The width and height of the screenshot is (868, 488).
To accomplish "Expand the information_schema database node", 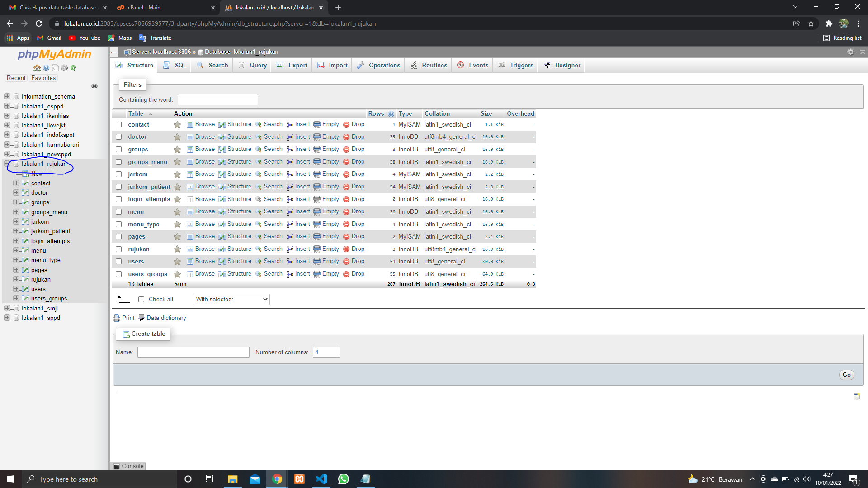I will click(7, 96).
